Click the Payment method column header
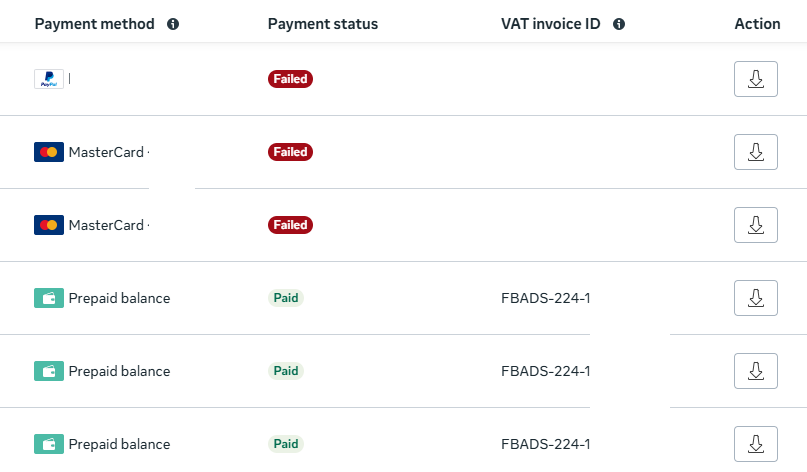Image resolution: width=807 pixels, height=472 pixels. click(94, 24)
